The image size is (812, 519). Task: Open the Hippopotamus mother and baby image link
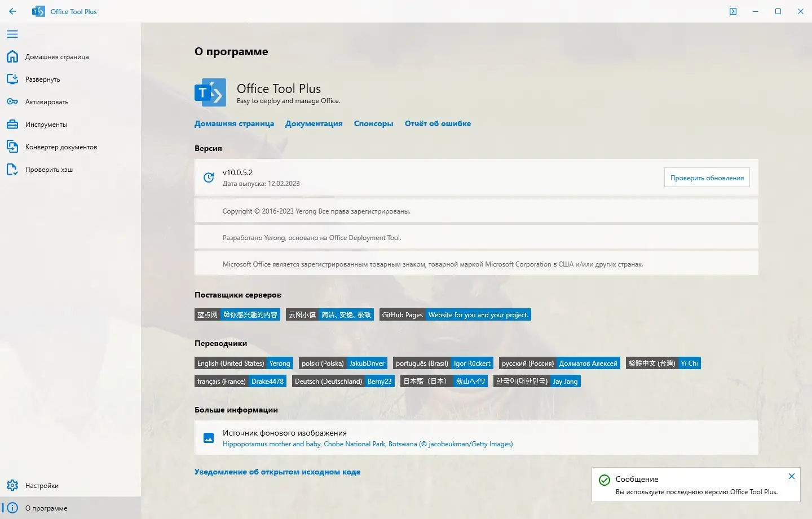368,444
